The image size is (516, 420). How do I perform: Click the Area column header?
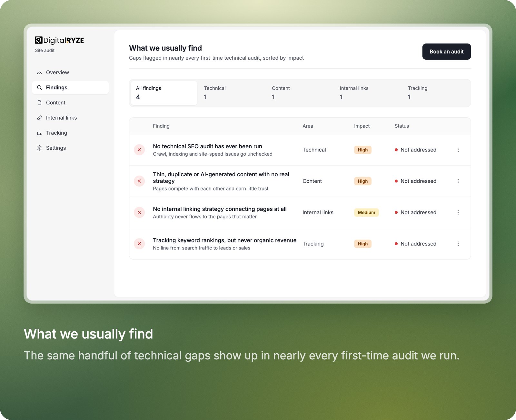click(x=308, y=126)
